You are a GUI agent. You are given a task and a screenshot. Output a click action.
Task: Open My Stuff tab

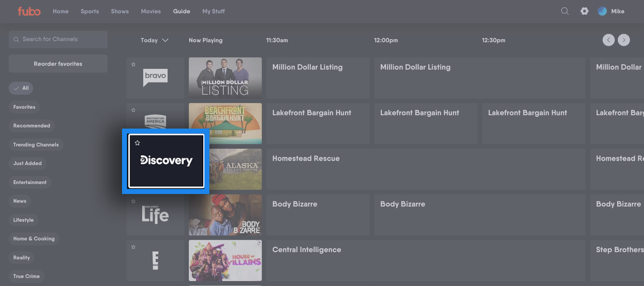[214, 11]
